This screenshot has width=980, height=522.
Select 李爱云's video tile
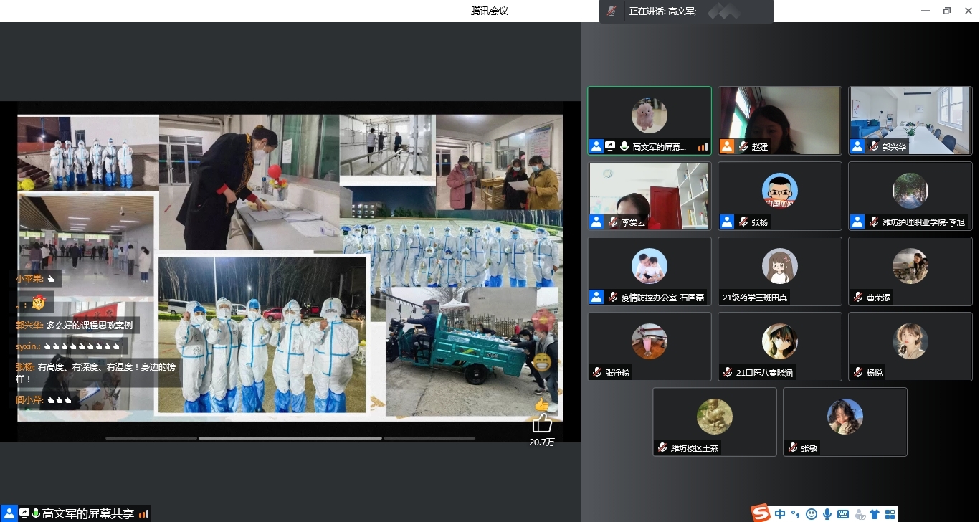tap(650, 195)
